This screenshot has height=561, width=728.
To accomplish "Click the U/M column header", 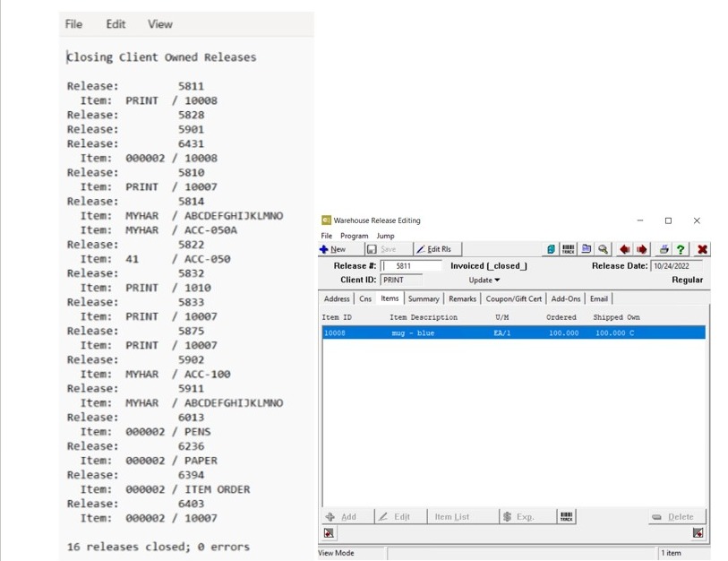I will [x=501, y=317].
